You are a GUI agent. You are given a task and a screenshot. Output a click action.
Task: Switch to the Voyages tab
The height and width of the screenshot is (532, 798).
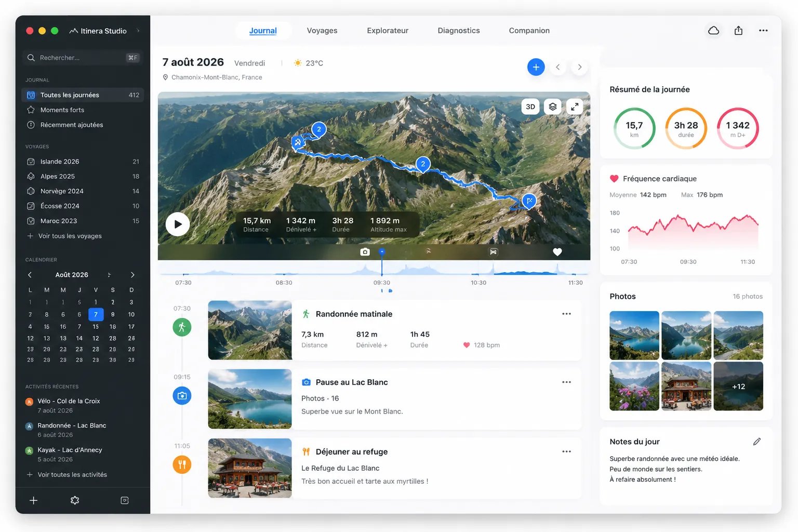pos(322,31)
